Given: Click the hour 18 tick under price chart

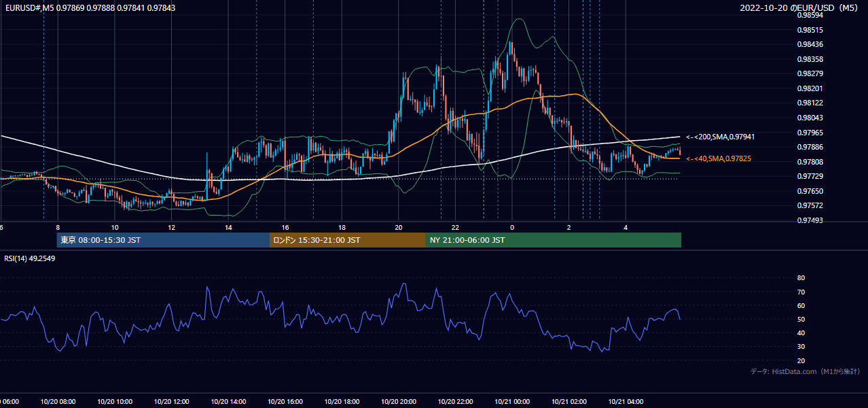Looking at the screenshot, I should pos(342,227).
